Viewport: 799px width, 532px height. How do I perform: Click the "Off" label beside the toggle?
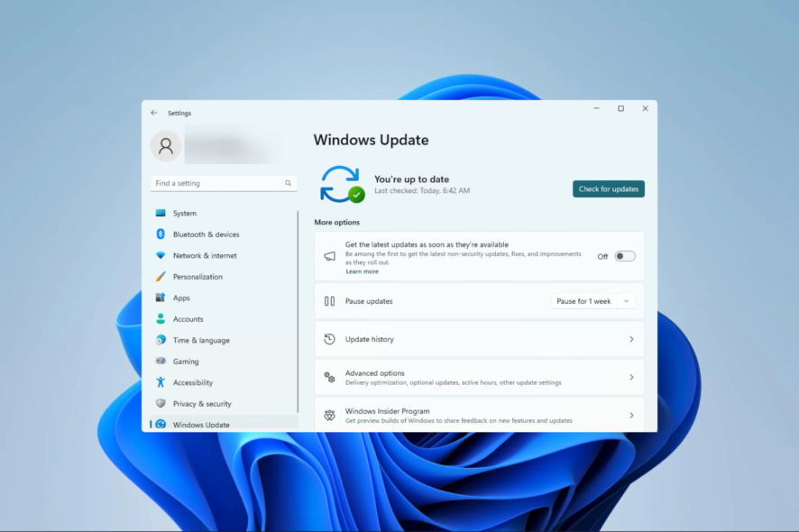pyautogui.click(x=602, y=257)
